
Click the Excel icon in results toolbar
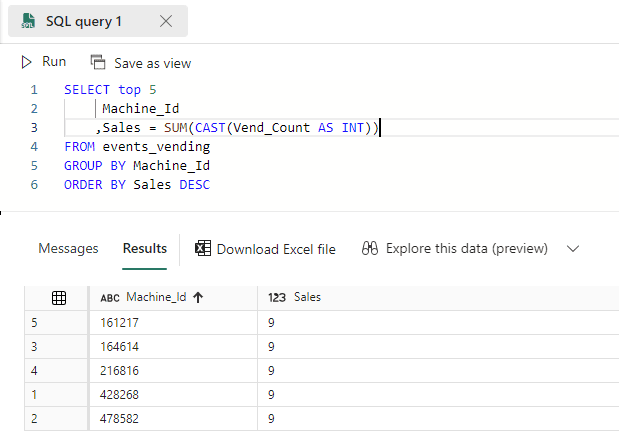tap(203, 248)
